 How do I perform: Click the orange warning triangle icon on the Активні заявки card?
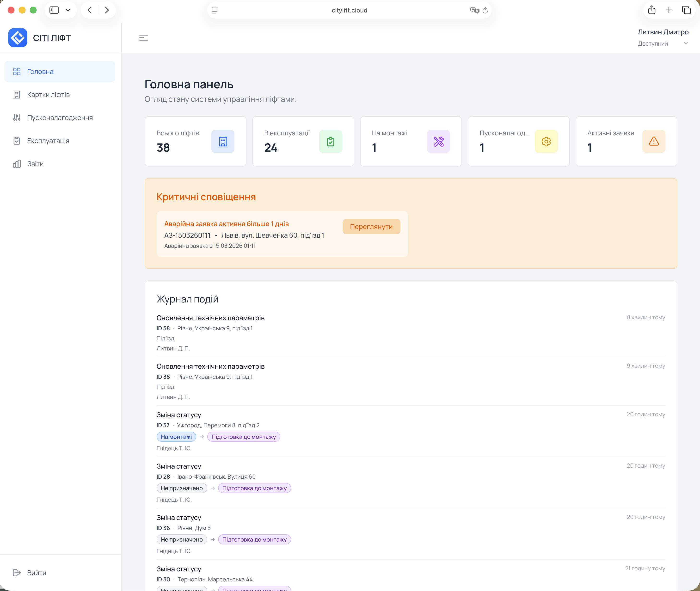[x=653, y=141]
